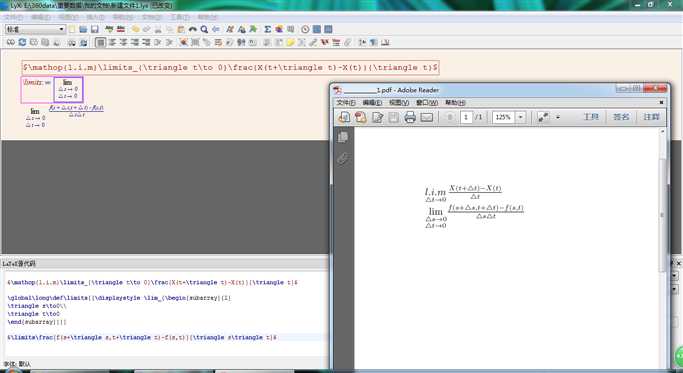Open the 文件(F) menu in Adobe Reader
683x373 pixels.
click(x=346, y=103)
